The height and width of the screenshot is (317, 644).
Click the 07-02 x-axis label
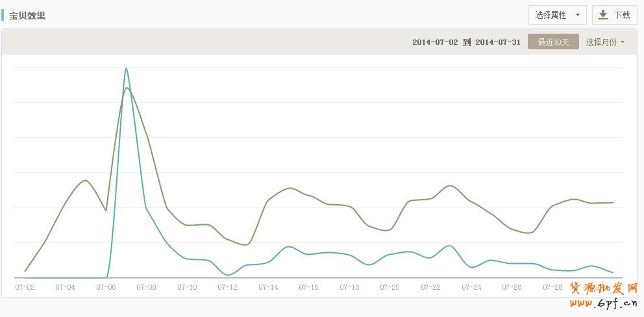pyautogui.click(x=25, y=287)
